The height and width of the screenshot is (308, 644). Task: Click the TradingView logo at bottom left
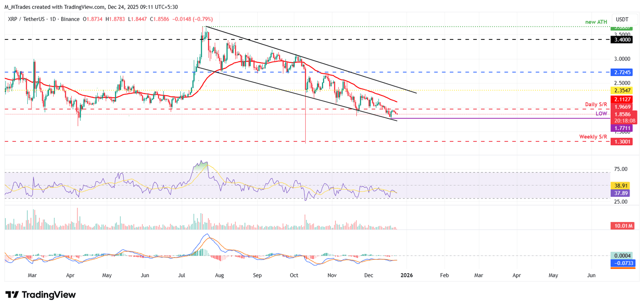tap(40, 295)
